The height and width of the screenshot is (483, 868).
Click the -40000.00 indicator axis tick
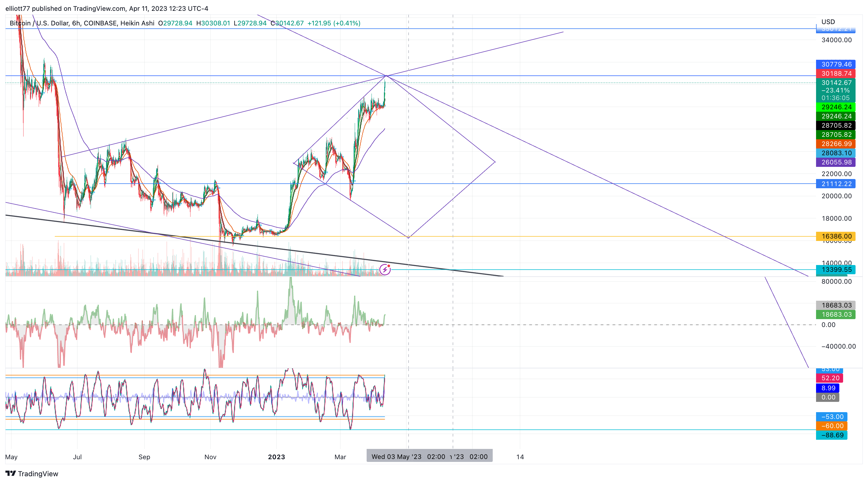838,346
